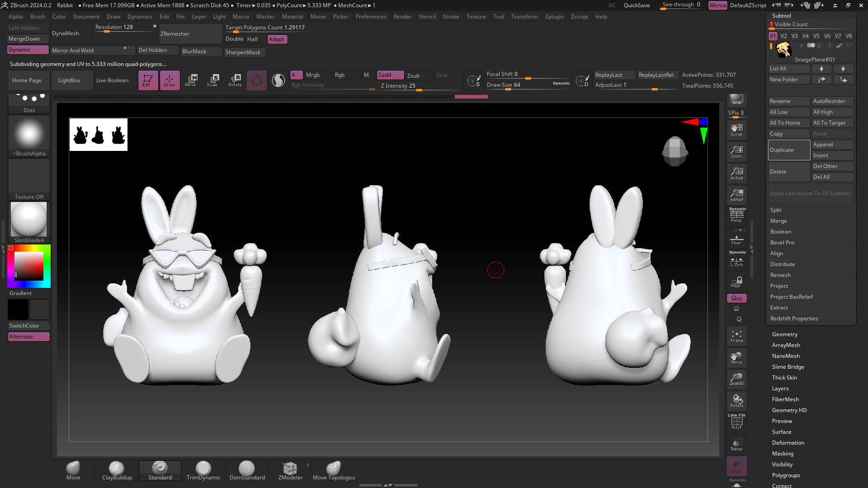Viewport: 868px width, 488px height.
Task: Click the Duplicate subtool button
Action: coord(789,150)
